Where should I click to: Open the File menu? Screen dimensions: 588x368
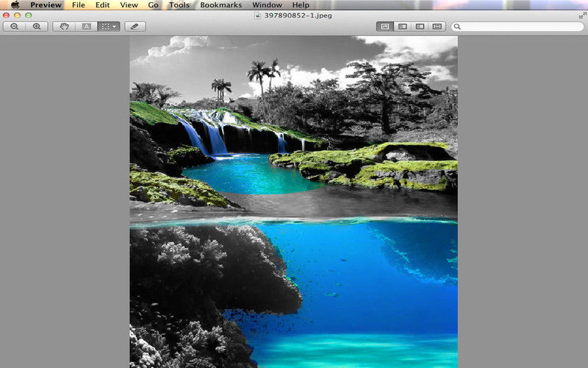coord(79,5)
